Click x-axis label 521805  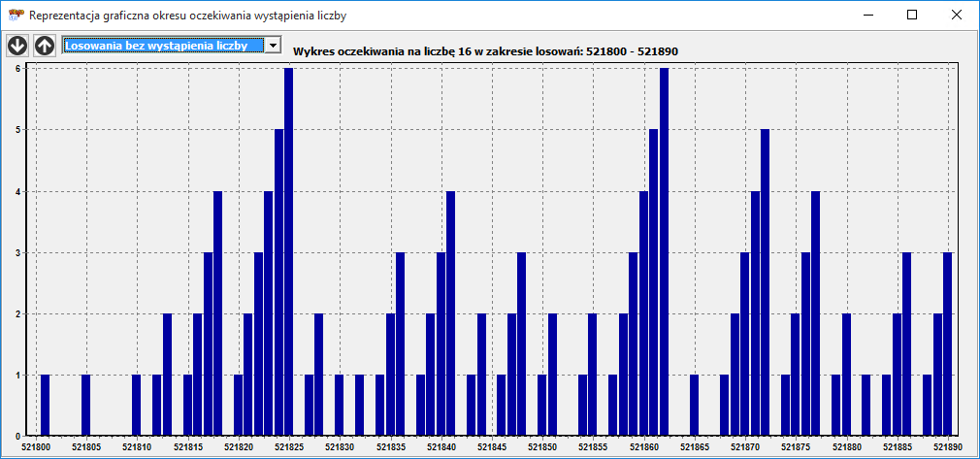pos(86,447)
